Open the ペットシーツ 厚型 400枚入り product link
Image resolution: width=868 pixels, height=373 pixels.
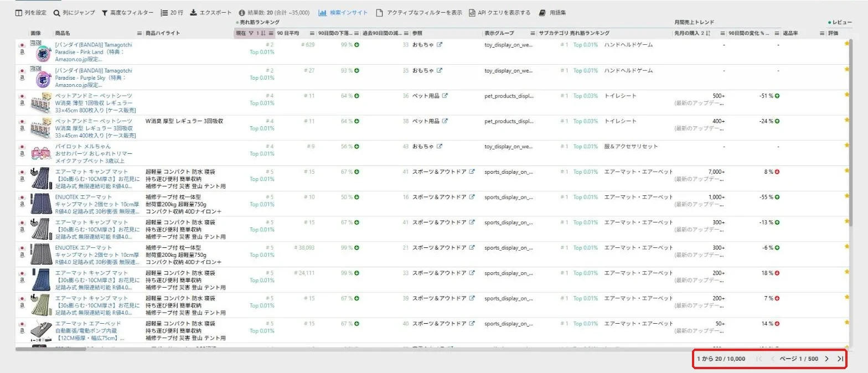(96, 128)
